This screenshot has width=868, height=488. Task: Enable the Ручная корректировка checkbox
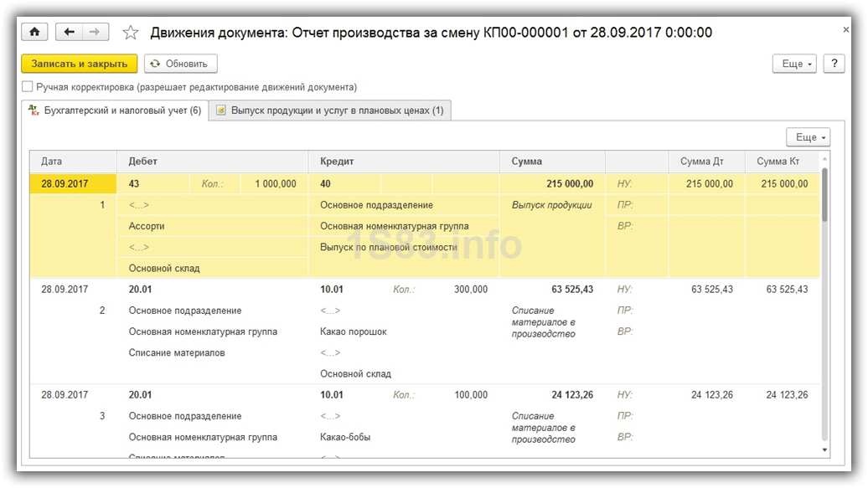27,87
